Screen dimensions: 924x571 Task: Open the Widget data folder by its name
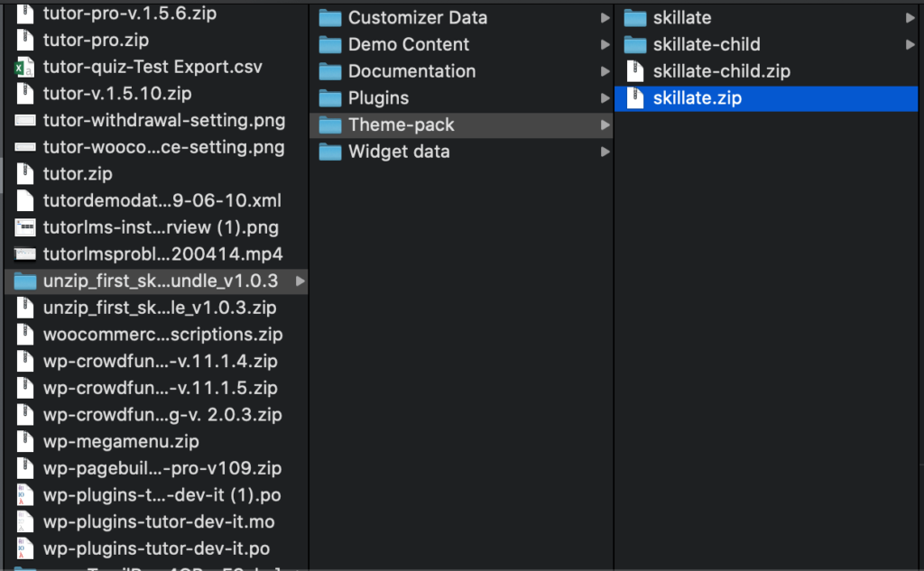[x=399, y=152]
